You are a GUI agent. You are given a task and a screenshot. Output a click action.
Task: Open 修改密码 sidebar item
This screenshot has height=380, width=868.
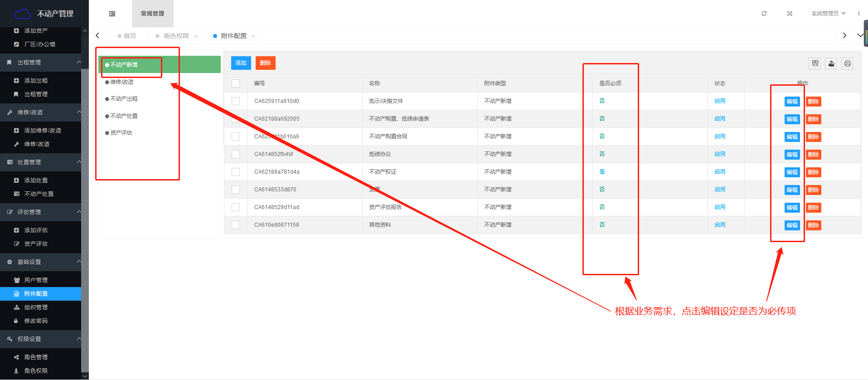(40, 321)
